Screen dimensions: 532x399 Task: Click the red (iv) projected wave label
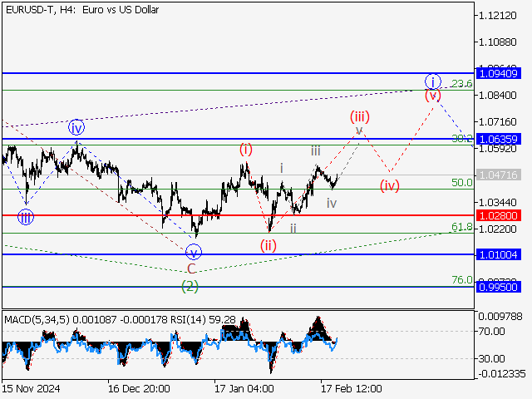389,185
